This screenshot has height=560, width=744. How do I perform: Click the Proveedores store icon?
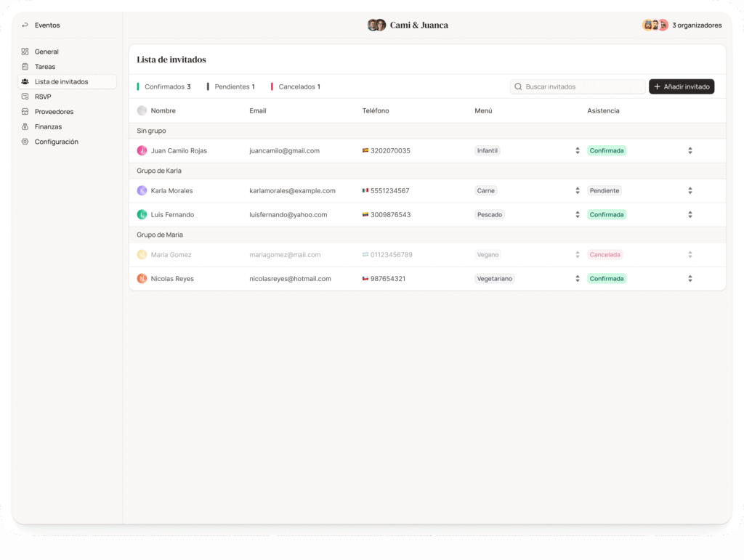coord(25,112)
